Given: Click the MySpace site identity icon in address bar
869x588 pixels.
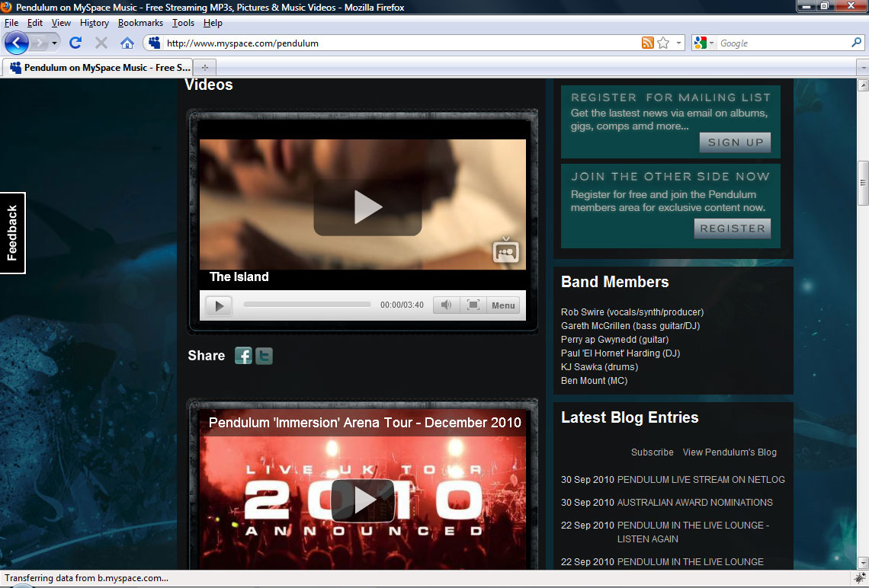Looking at the screenshot, I should [x=155, y=43].
